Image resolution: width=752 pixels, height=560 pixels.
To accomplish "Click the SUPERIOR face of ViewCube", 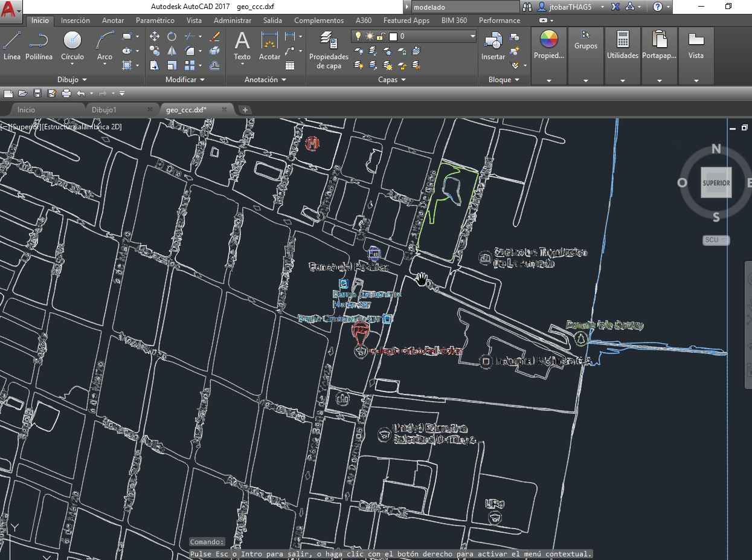I will click(716, 182).
